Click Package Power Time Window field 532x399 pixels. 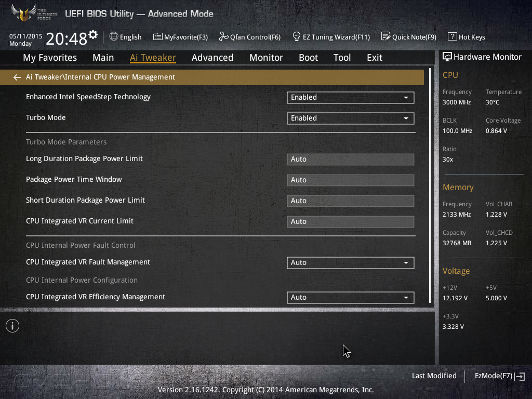350,180
